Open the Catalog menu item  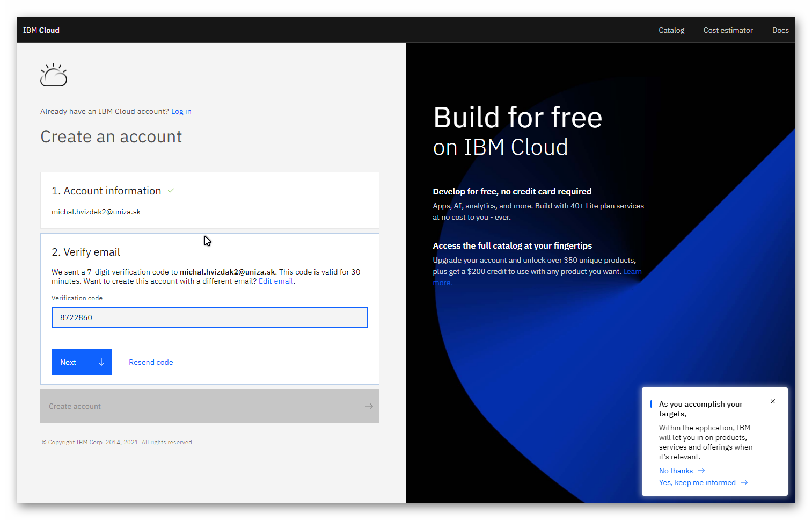[671, 30]
